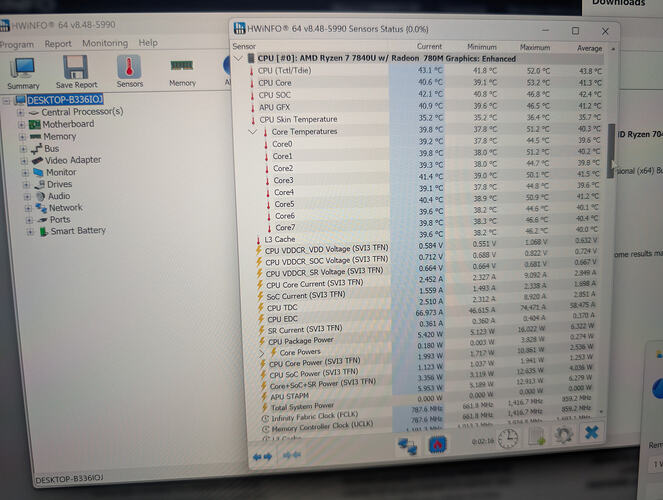Click the add log file icon
This screenshot has width=663, height=500.
(x=537, y=436)
